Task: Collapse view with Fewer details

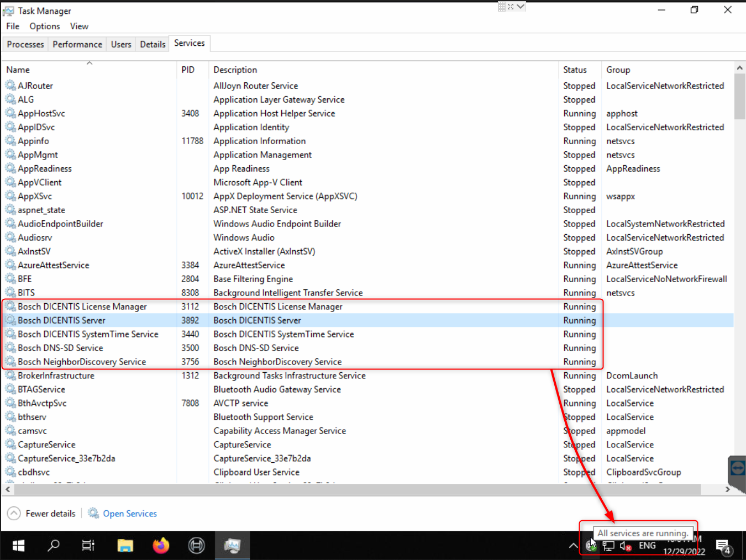Action: tap(42, 514)
